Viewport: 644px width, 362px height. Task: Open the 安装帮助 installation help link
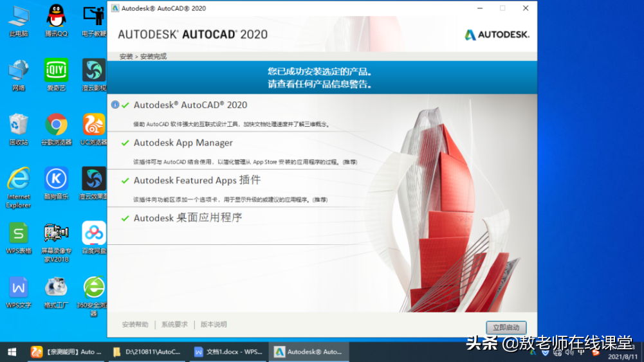[135, 325]
